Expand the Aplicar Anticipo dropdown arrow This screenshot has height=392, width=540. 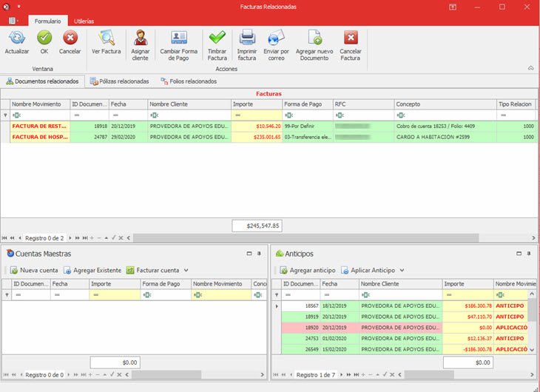pyautogui.click(x=402, y=271)
